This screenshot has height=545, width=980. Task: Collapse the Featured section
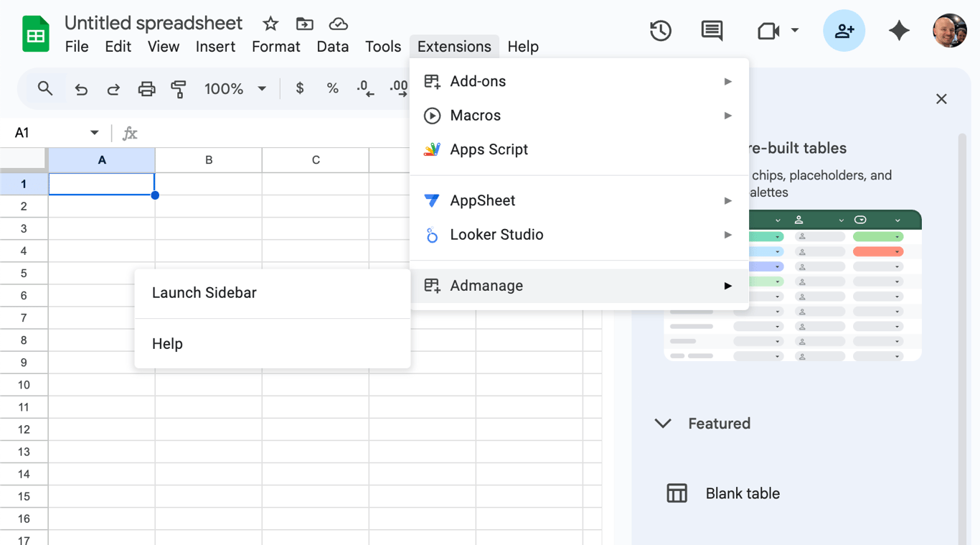coord(663,424)
